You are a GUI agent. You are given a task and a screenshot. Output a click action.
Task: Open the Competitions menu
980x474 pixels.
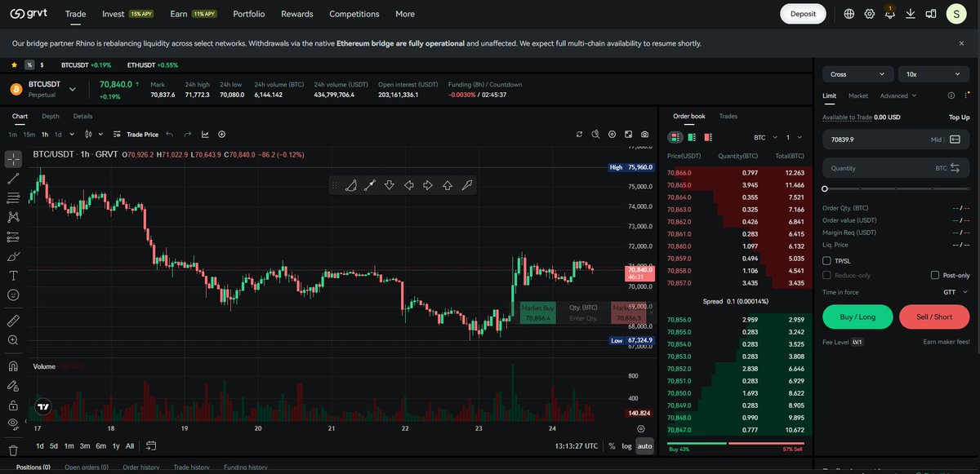pos(354,14)
